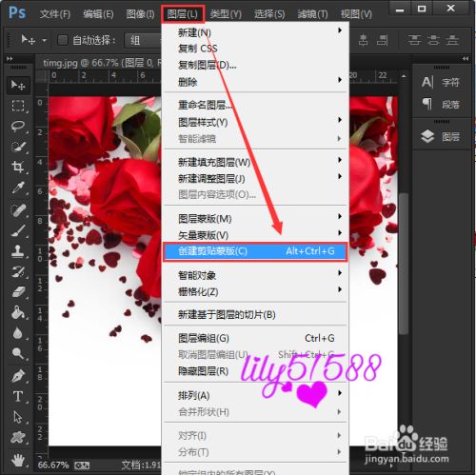Screen dimensions: 476x475
Task: Open the Paragraph panel icon
Action: 427,104
